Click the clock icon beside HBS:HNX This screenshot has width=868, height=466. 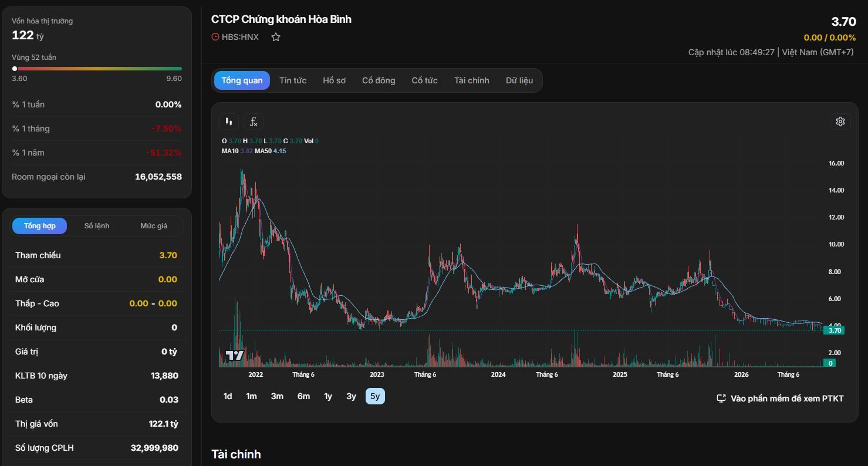pos(215,37)
